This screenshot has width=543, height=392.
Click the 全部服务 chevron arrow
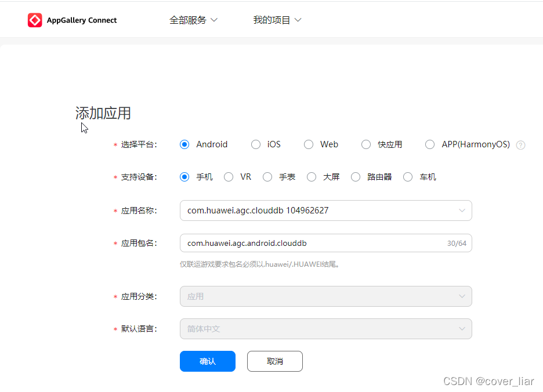pyautogui.click(x=214, y=20)
